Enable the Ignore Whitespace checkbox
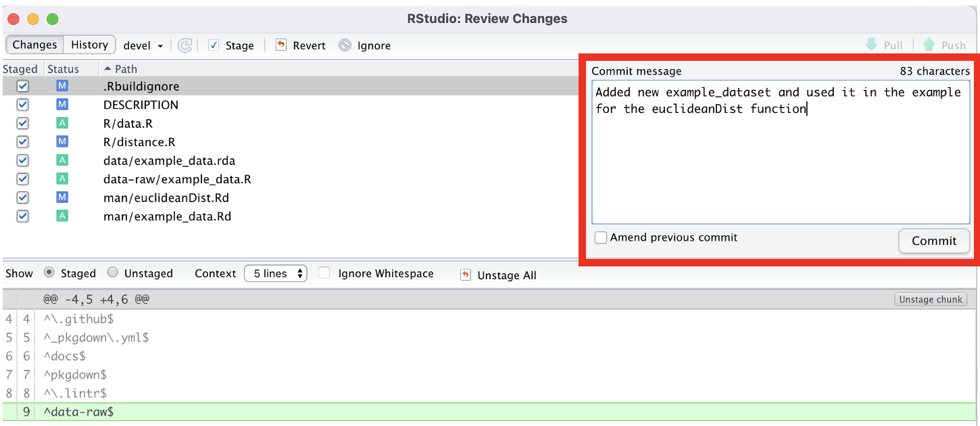 324,273
